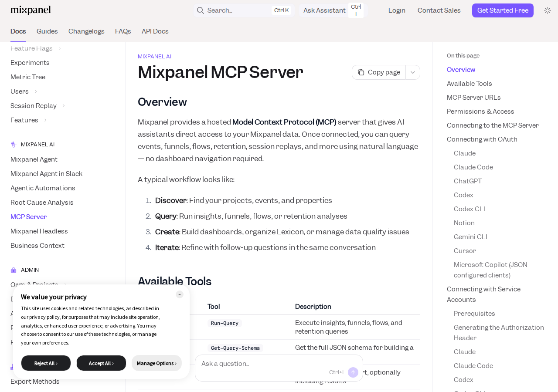Open Metric Tree in the sidebar
Viewport: 558px width, 392px height.
tap(28, 77)
